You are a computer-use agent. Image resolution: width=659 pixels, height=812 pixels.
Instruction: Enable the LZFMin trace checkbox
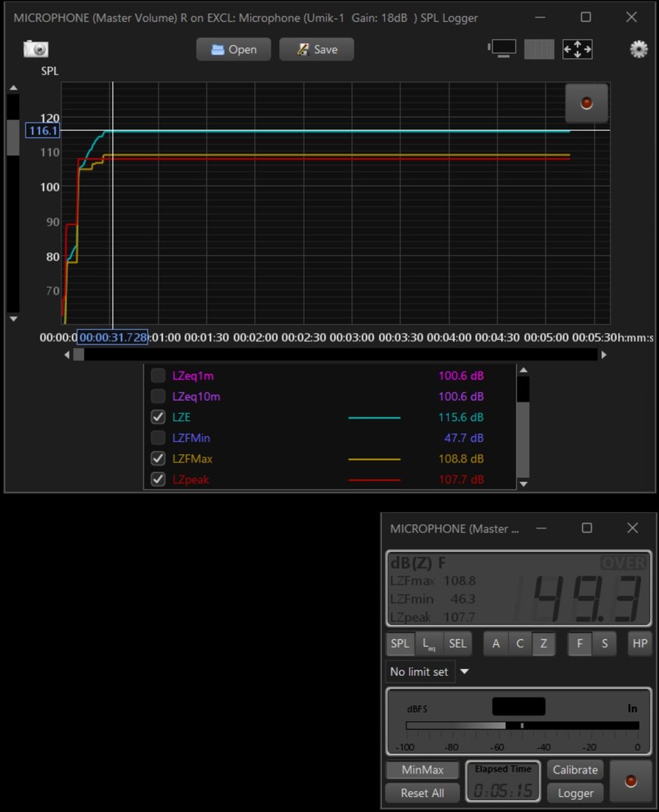click(158, 438)
